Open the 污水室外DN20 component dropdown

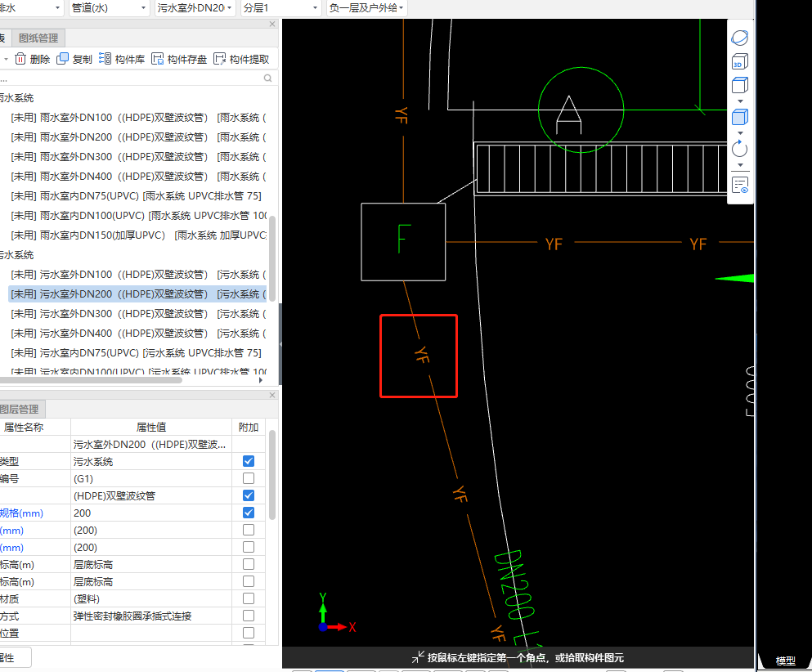pos(195,7)
